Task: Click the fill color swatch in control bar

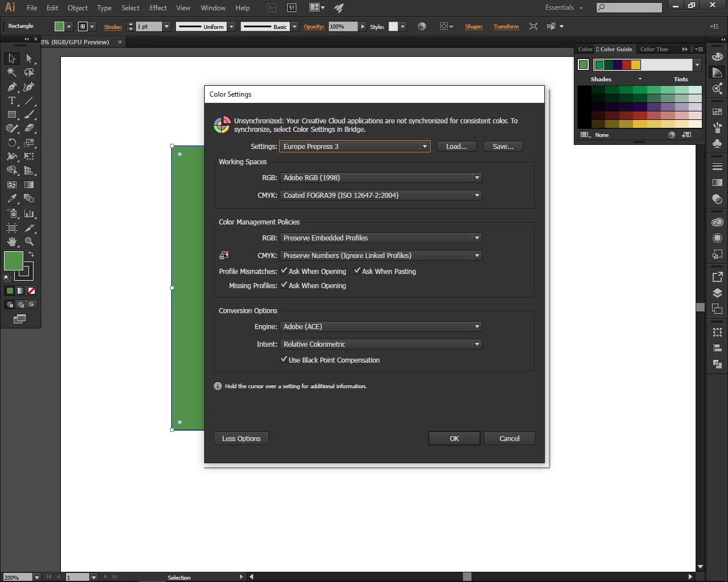Action: pos(59,27)
